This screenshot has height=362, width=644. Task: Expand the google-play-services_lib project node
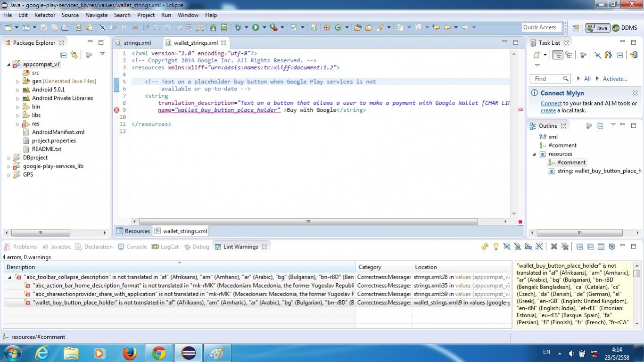[x=8, y=166]
